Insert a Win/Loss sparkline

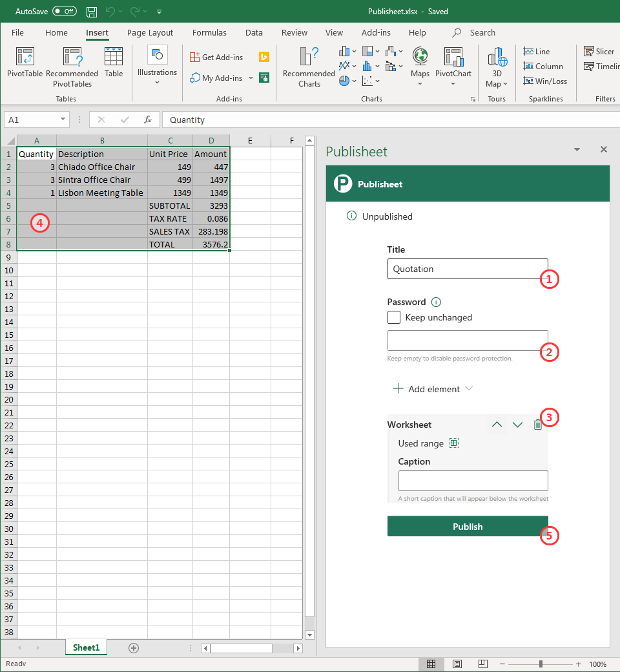pos(545,81)
